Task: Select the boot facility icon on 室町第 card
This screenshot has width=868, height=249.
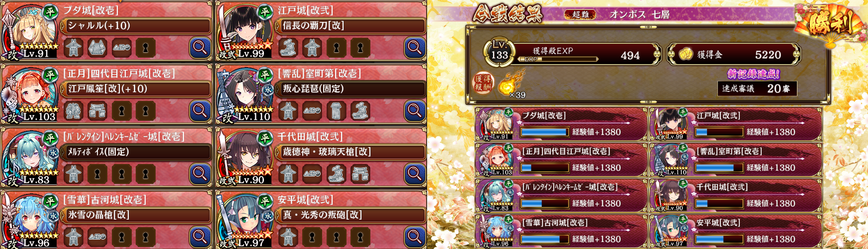Action: coord(360,111)
